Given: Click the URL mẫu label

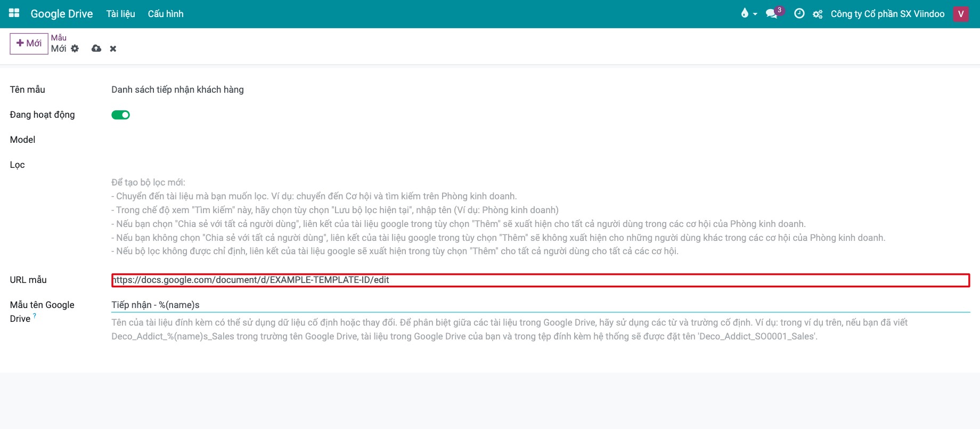Looking at the screenshot, I should click(x=28, y=280).
